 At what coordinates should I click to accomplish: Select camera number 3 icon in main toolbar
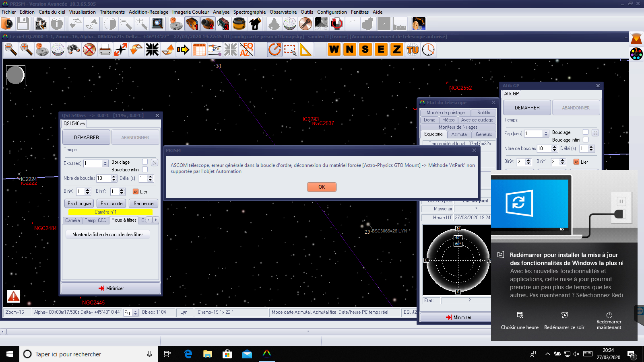223,24
